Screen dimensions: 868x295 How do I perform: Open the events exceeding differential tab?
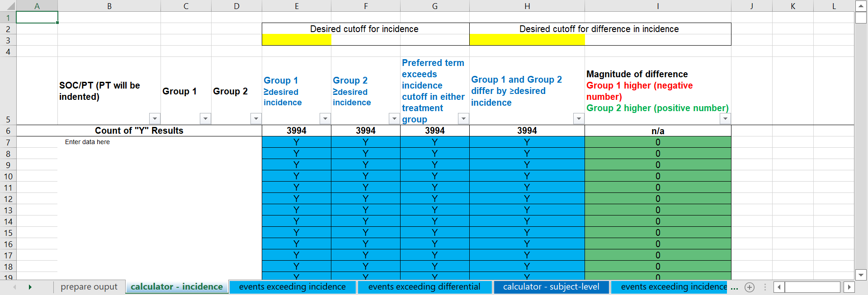424,287
